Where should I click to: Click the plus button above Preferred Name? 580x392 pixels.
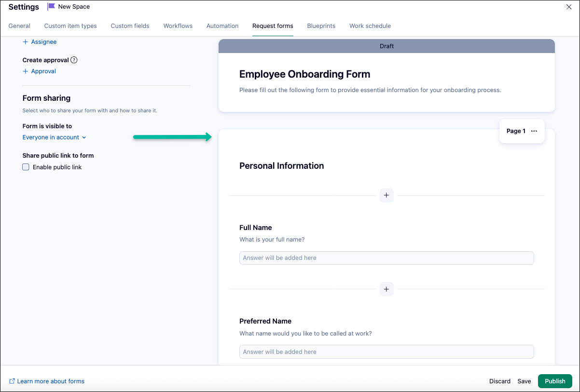(386, 289)
